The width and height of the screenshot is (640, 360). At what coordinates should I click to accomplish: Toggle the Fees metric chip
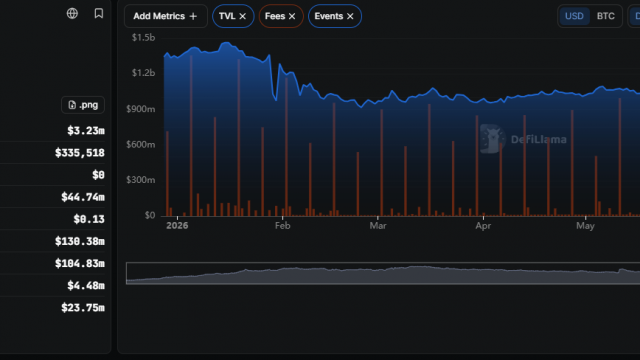coord(281,16)
